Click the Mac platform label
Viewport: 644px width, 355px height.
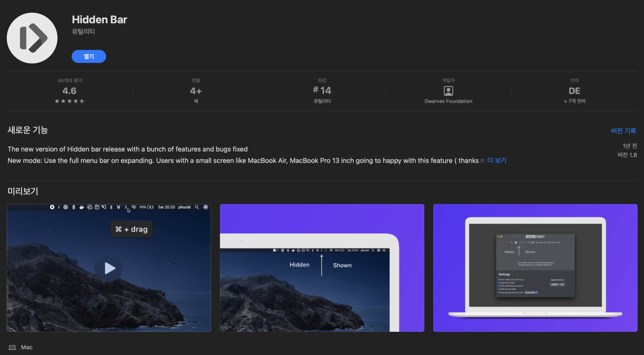27,347
